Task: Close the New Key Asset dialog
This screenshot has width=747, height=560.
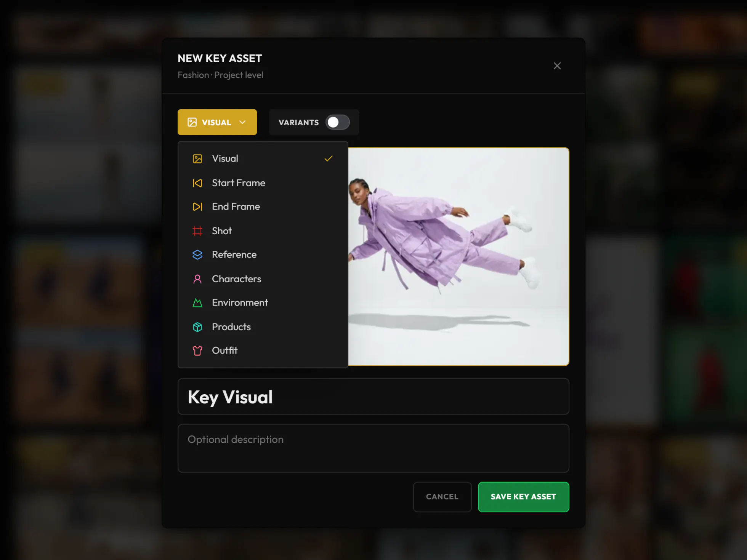Action: [557, 66]
